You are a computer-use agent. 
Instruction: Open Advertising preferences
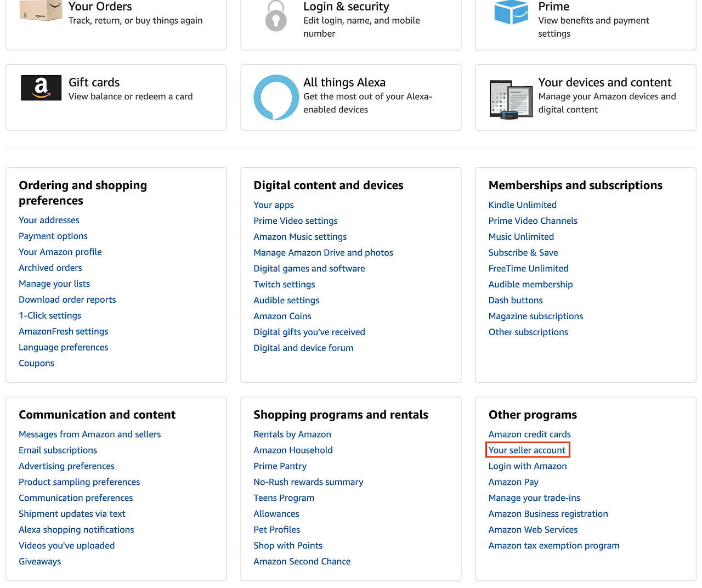tap(67, 466)
